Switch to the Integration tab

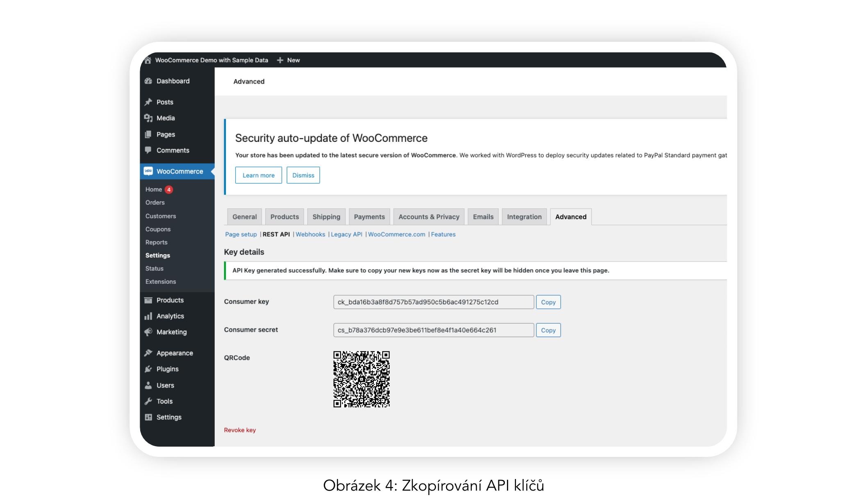[x=525, y=217]
